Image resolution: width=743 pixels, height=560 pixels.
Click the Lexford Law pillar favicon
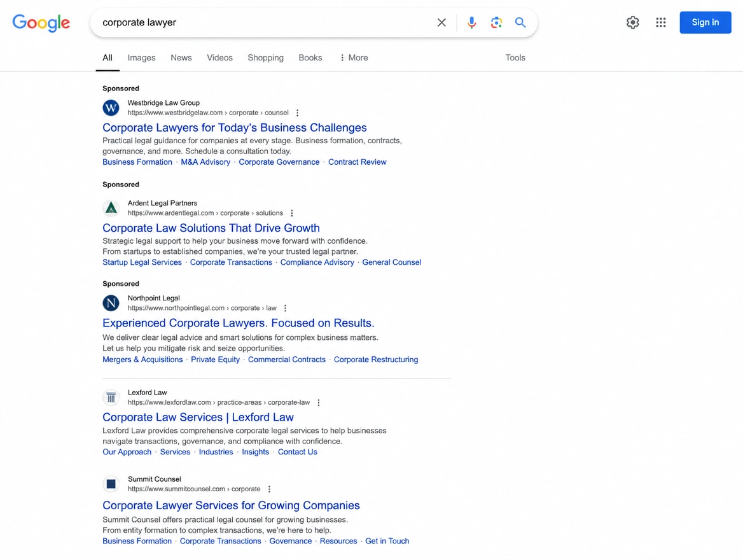tap(111, 397)
